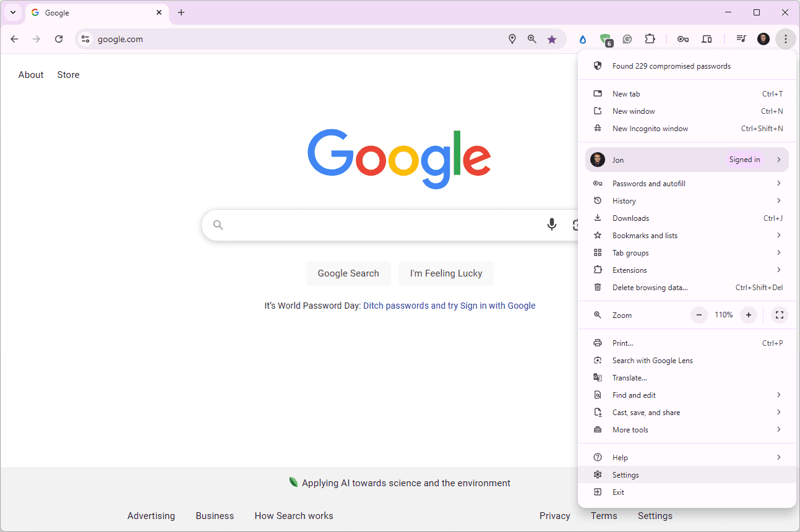
Task: Open a new tab with plus button
Action: (x=181, y=12)
